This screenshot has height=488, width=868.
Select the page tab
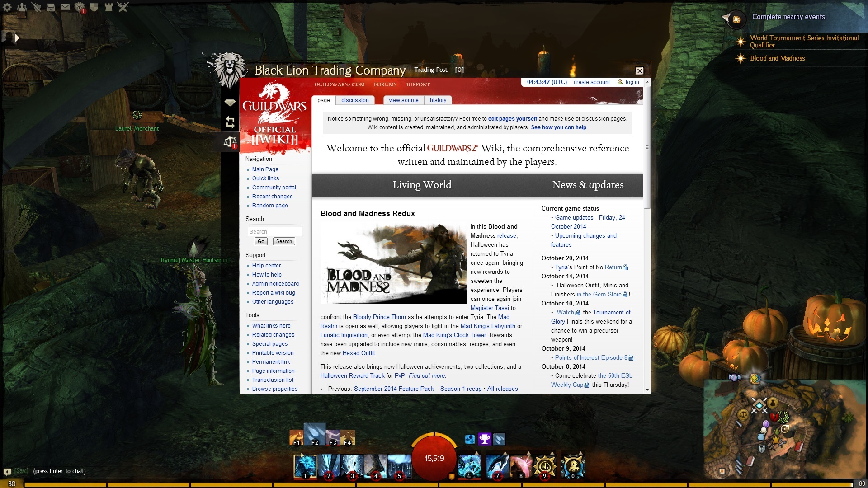324,100
